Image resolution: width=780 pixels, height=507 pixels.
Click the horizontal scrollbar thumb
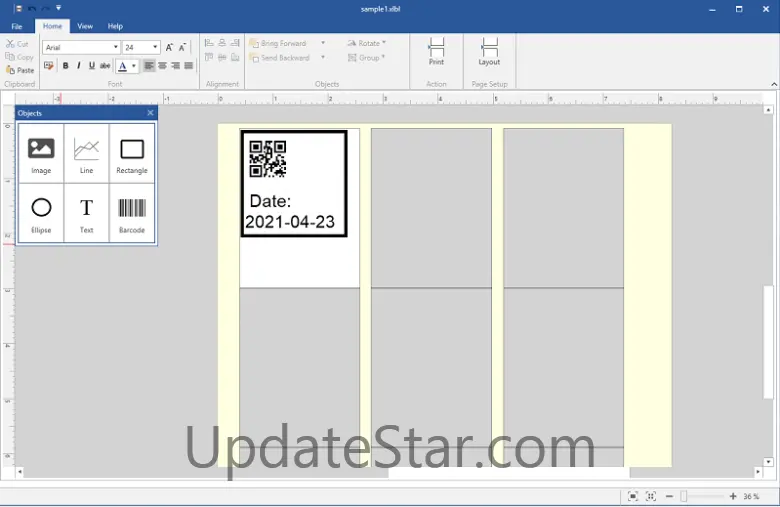click(508, 472)
